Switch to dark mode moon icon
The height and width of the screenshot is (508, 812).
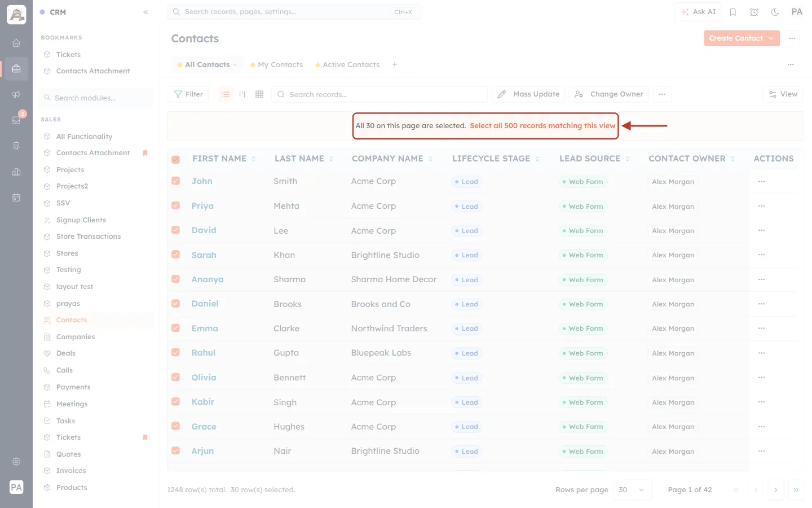[775, 12]
